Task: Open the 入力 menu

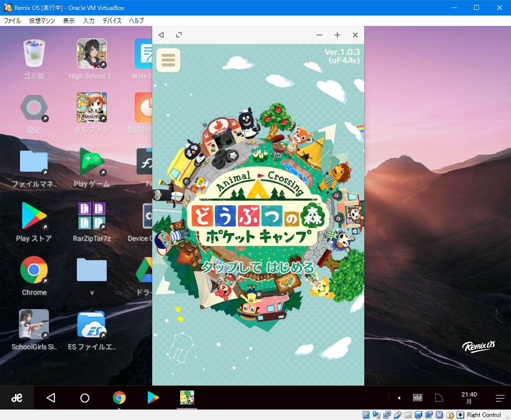Action: coord(89,21)
